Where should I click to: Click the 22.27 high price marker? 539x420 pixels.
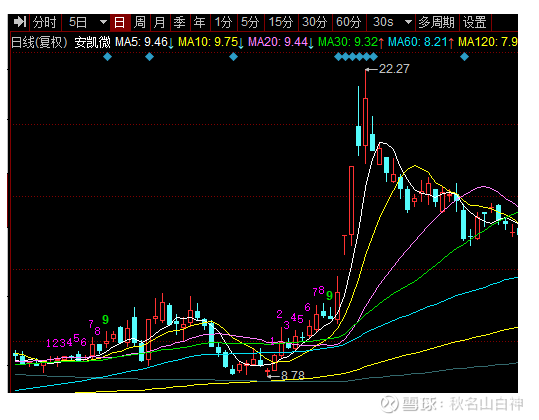coord(394,69)
